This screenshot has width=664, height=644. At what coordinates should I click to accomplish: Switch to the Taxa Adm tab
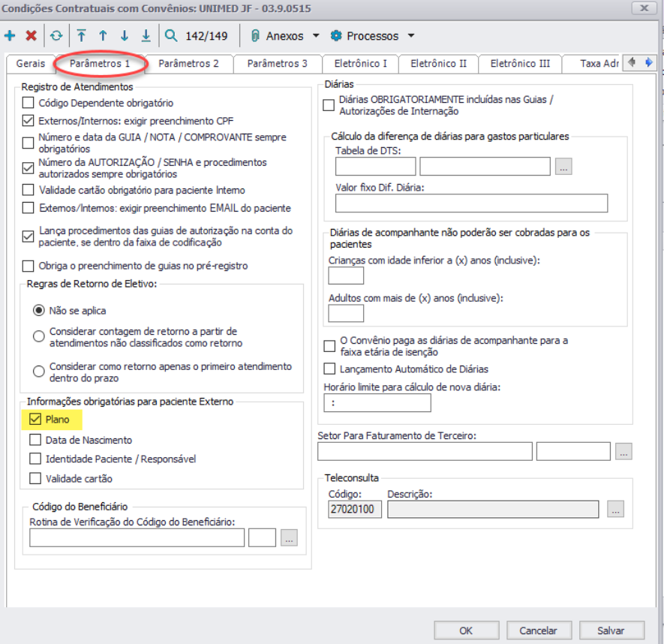[x=593, y=64]
